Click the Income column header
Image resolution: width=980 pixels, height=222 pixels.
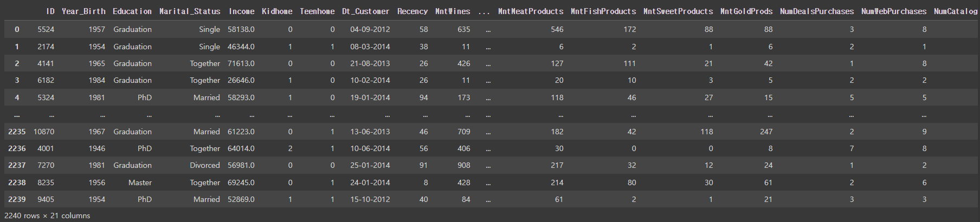(x=242, y=11)
